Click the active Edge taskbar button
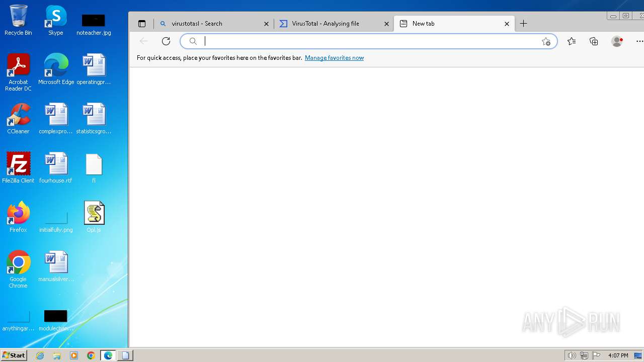The height and width of the screenshot is (362, 644). (x=108, y=355)
